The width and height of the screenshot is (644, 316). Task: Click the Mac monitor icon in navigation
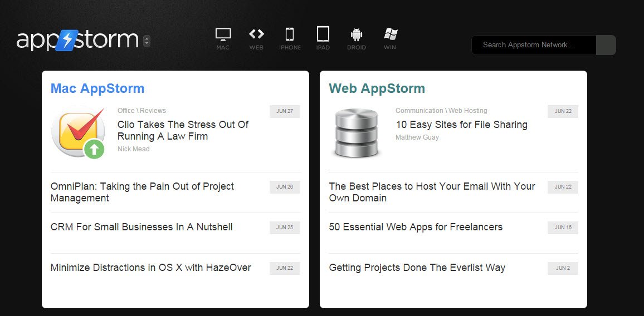223,36
